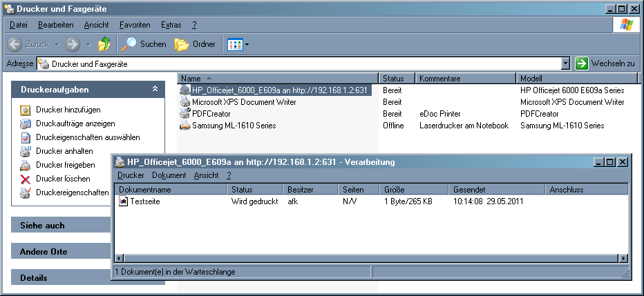
Task: Click the Drucker hinzufügen icon
Action: click(26, 110)
